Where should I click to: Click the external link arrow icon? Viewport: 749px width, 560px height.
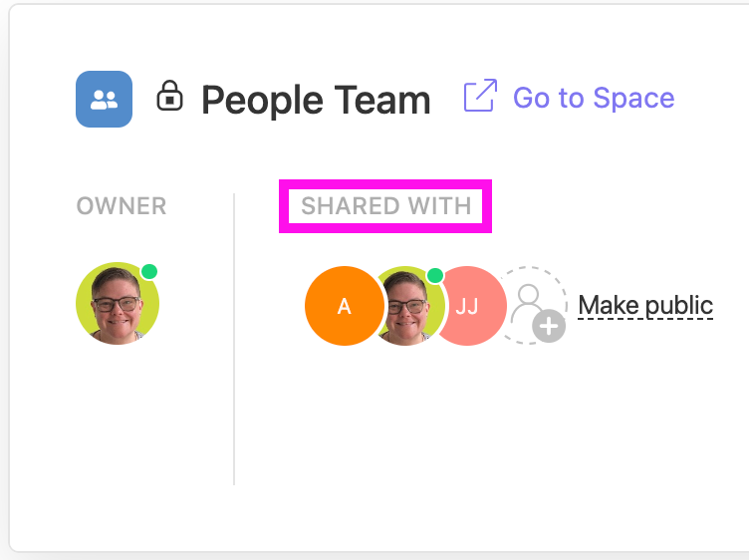tap(480, 97)
